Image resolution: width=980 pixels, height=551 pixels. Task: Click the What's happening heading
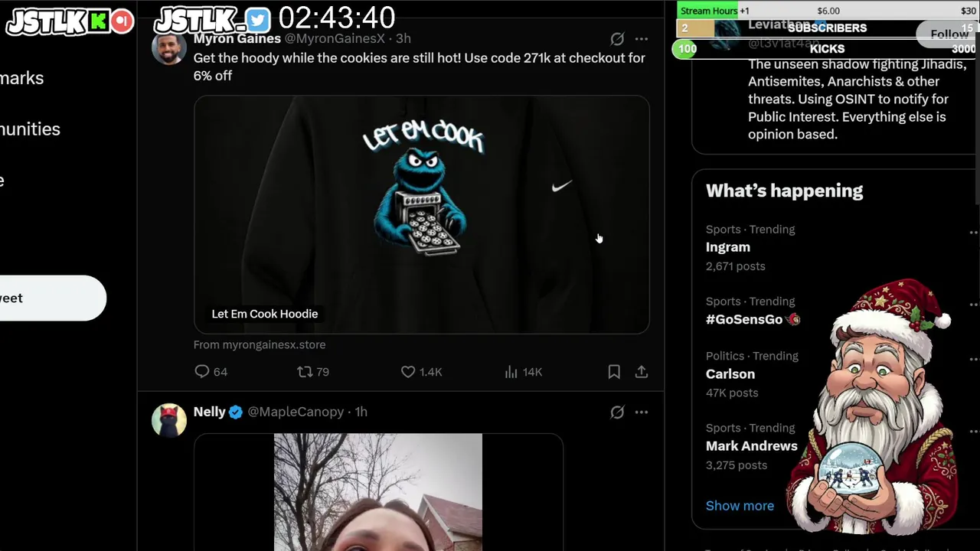pos(784,191)
